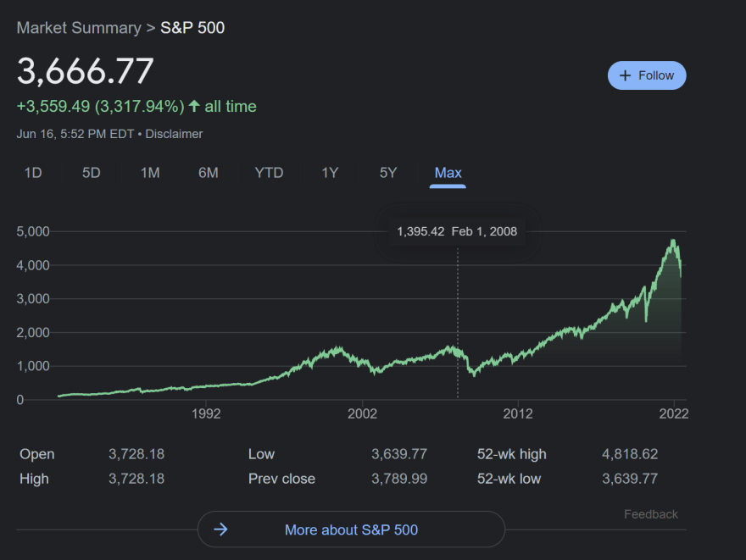Switch to the 1M range tab
The height and width of the screenshot is (560, 746).
coord(150,173)
